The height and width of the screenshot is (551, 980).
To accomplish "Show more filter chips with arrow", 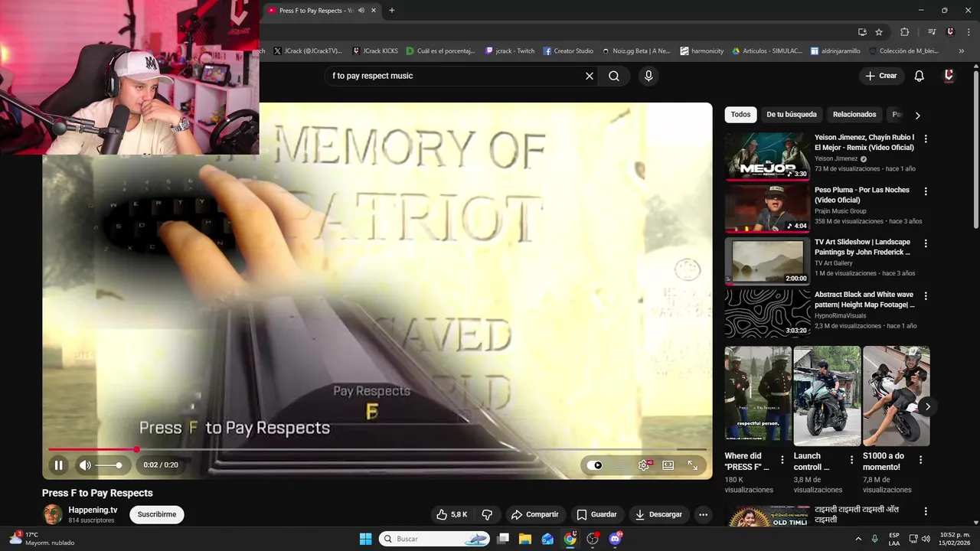I will [x=917, y=116].
